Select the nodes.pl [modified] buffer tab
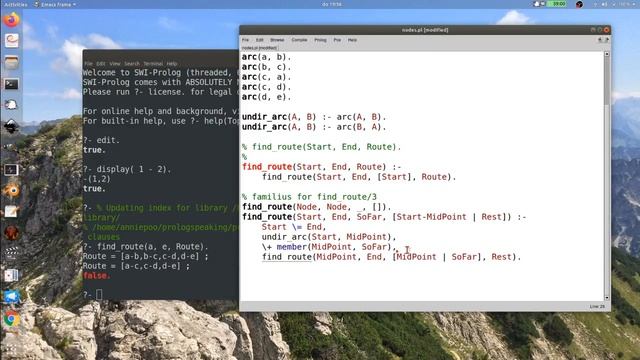This screenshot has height=360, width=640. [x=259, y=48]
